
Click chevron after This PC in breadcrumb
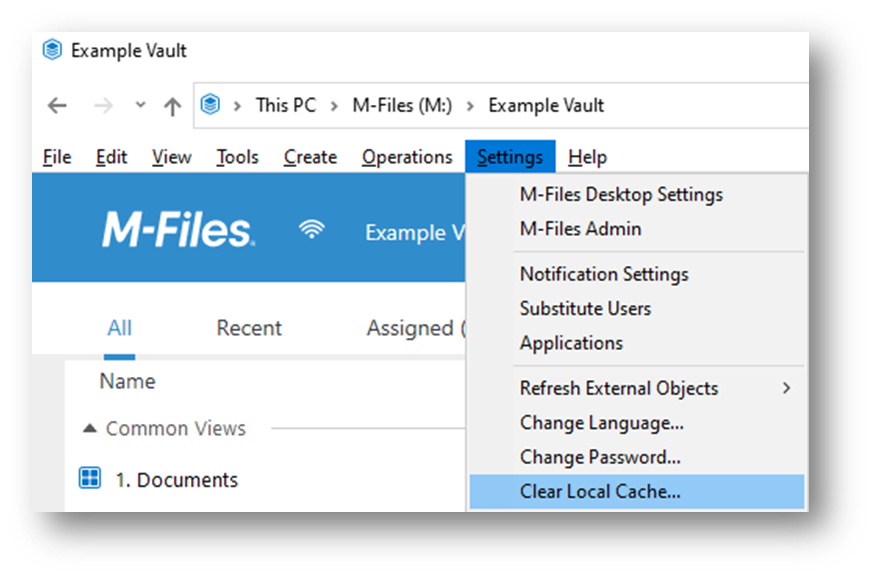coord(334,106)
